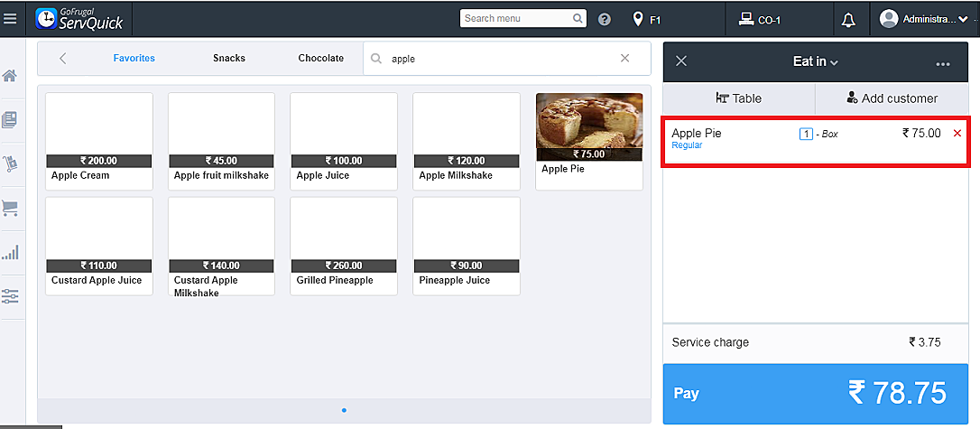
Task: Select the Table button
Action: coord(738,98)
